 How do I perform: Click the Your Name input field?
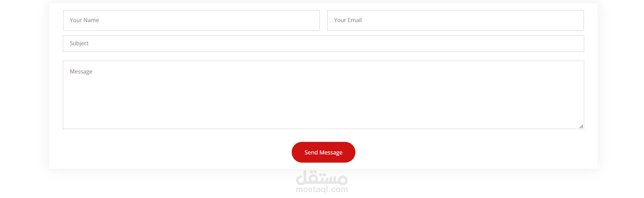tap(191, 20)
